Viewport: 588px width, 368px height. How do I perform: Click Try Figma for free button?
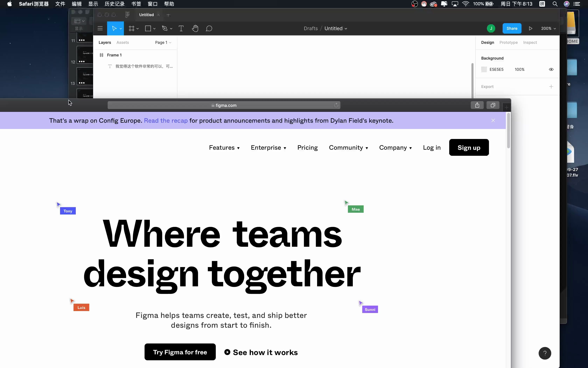180,352
